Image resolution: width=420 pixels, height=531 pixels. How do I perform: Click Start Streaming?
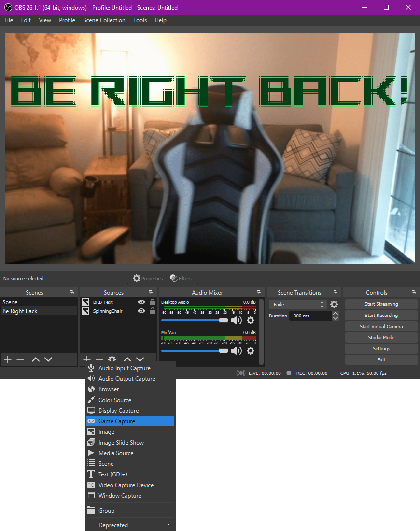coord(381,304)
